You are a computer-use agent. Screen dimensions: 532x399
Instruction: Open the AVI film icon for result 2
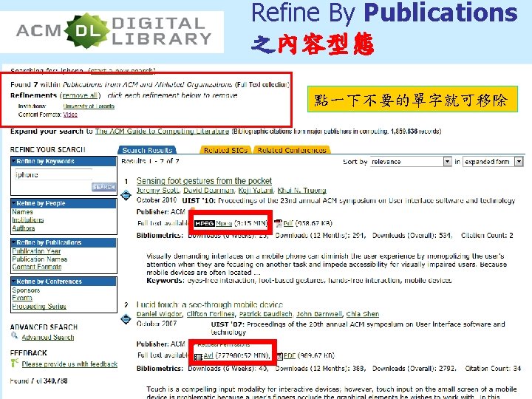(x=198, y=357)
